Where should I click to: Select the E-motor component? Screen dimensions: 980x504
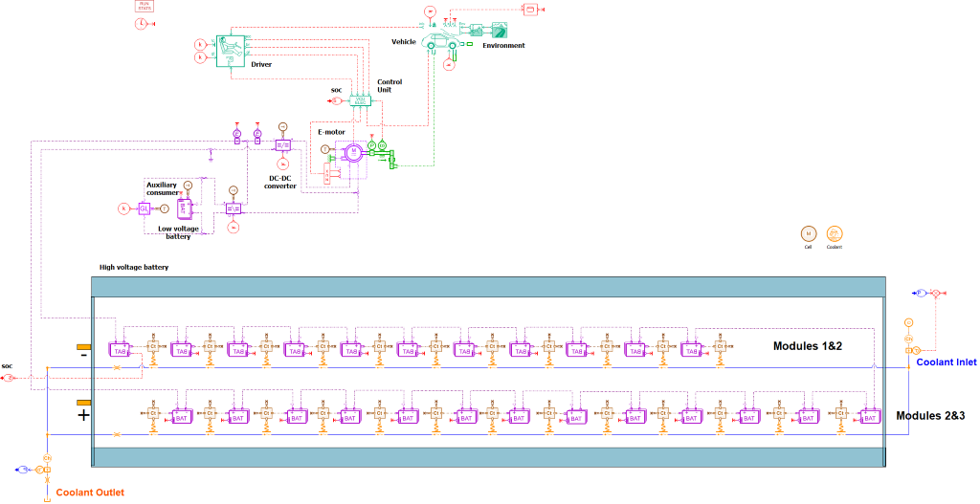point(352,151)
